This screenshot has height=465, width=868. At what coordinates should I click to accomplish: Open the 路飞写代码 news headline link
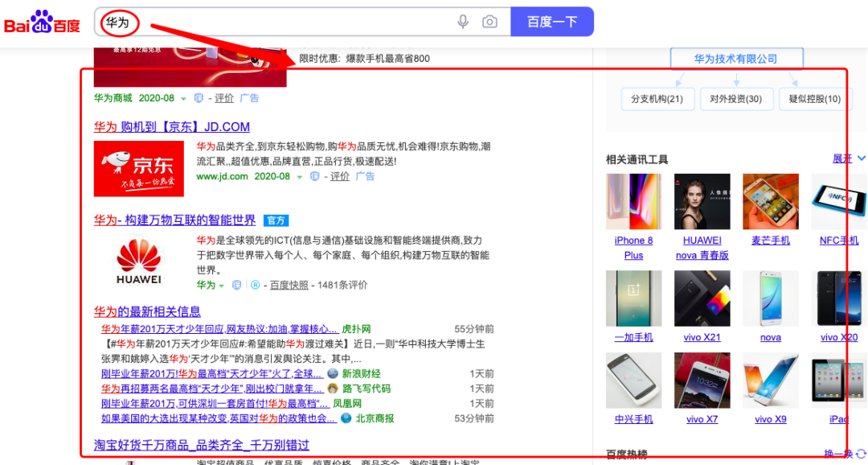click(x=211, y=389)
